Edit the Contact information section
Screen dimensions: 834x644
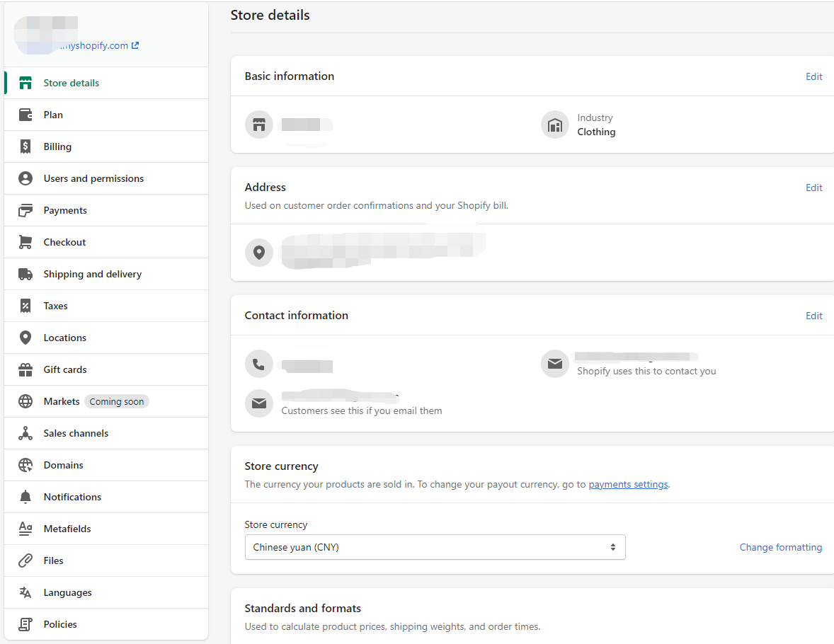coord(813,316)
